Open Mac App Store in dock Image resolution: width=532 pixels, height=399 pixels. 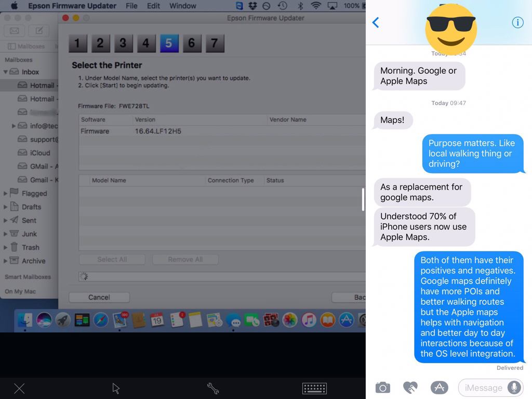pos(347,320)
